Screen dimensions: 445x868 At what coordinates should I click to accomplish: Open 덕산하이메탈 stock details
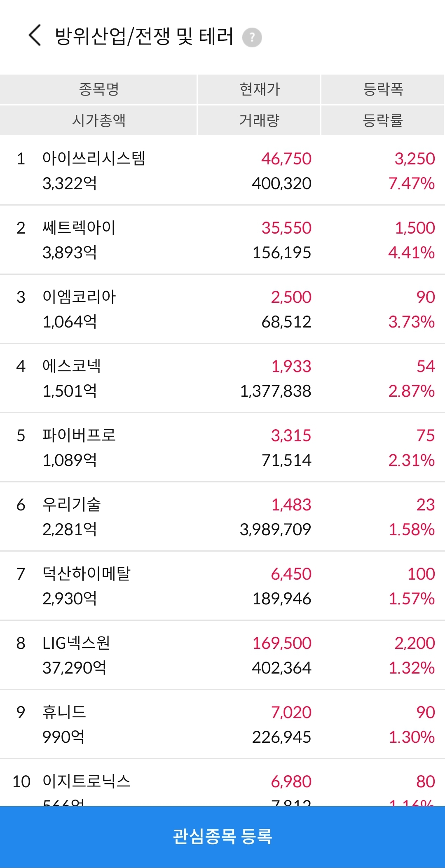pyautogui.click(x=222, y=586)
